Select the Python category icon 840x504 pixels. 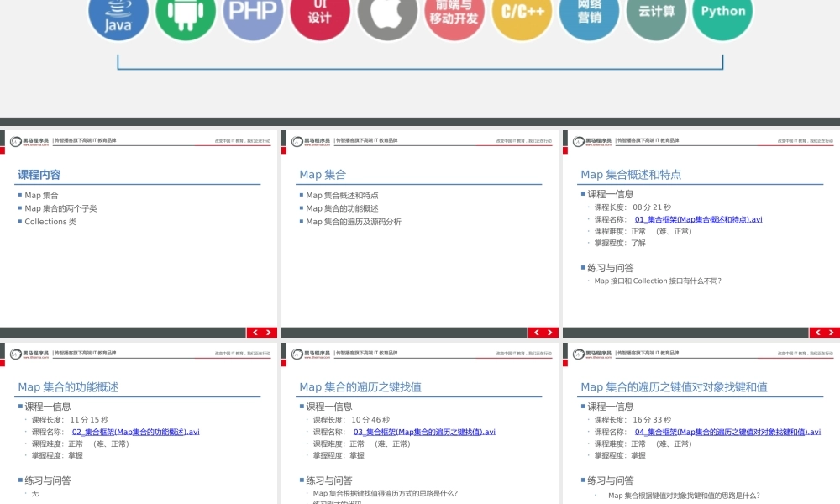click(x=722, y=12)
